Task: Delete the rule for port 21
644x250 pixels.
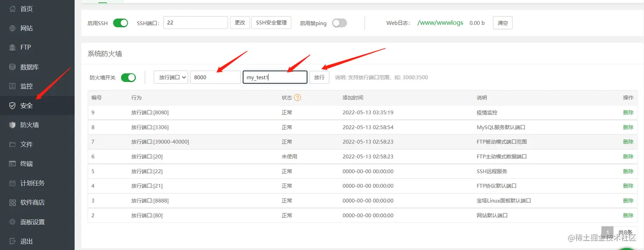Action: (628, 186)
